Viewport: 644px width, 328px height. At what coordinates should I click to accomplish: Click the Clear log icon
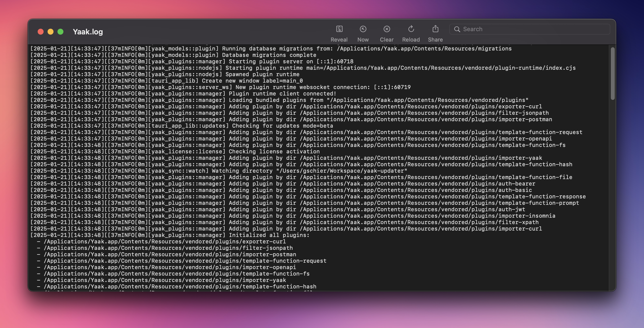coord(386,29)
